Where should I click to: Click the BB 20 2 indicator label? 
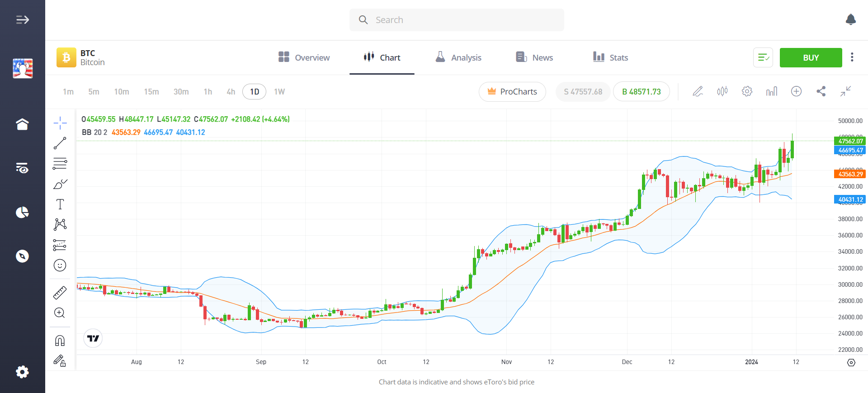(94, 132)
